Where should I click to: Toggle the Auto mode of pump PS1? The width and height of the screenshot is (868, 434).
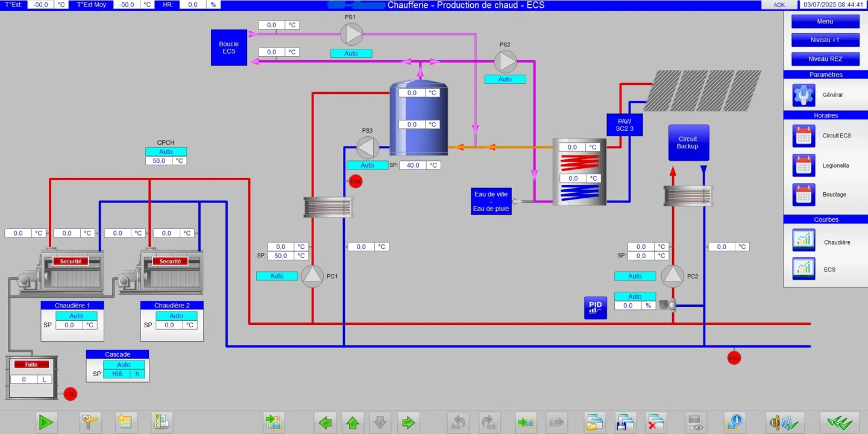click(x=351, y=54)
